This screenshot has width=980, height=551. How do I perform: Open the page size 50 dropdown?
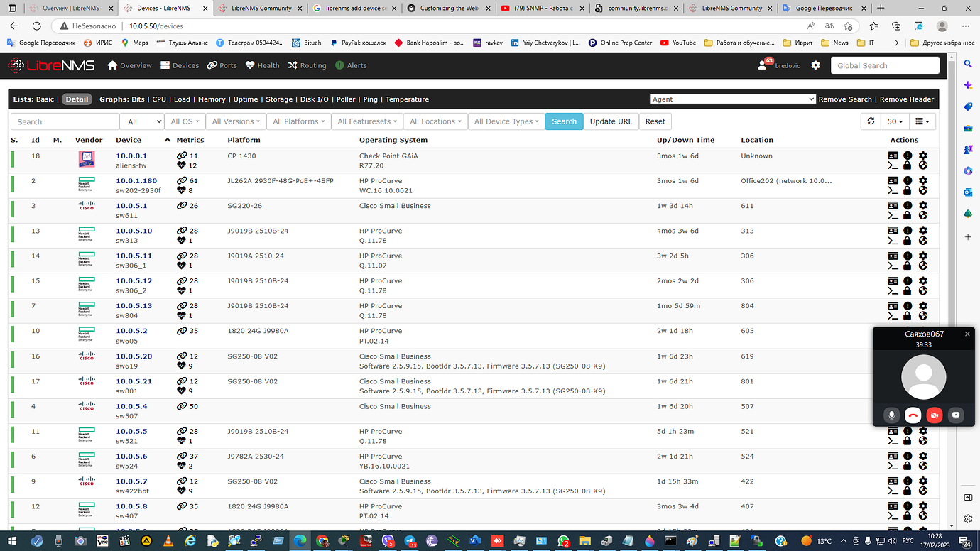click(895, 121)
